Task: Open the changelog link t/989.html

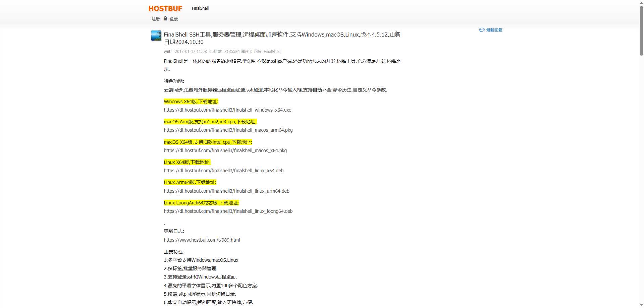Action: coord(202,240)
